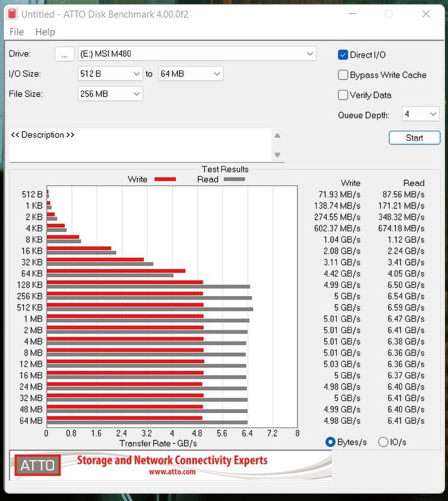Open the Help menu
The image size is (448, 501).
[x=45, y=32]
